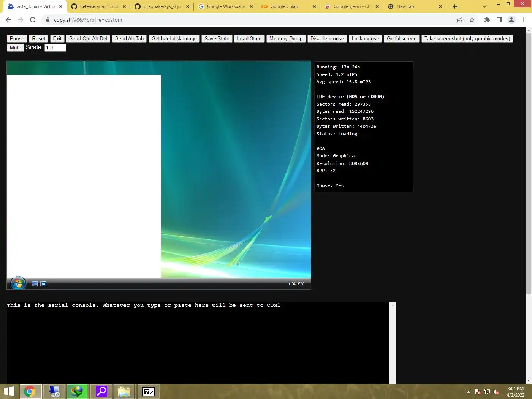This screenshot has height=399, width=532.
Task: Click Get hard disk image
Action: 174,38
